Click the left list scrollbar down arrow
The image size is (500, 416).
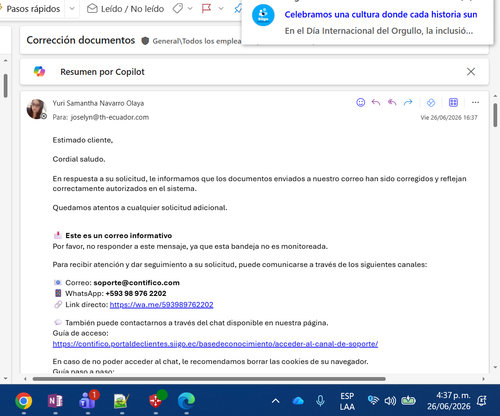point(5,379)
